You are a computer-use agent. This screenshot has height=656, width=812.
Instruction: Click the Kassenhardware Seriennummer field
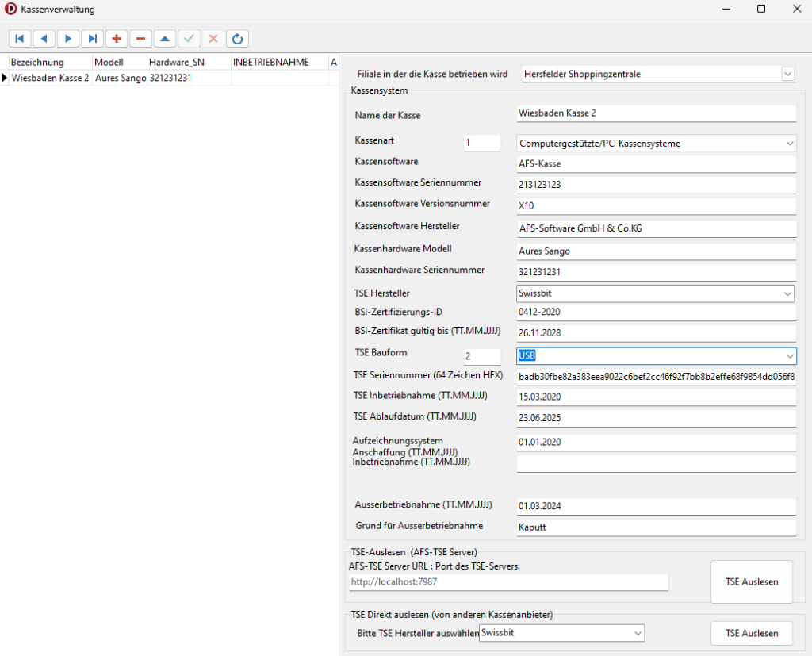point(656,272)
